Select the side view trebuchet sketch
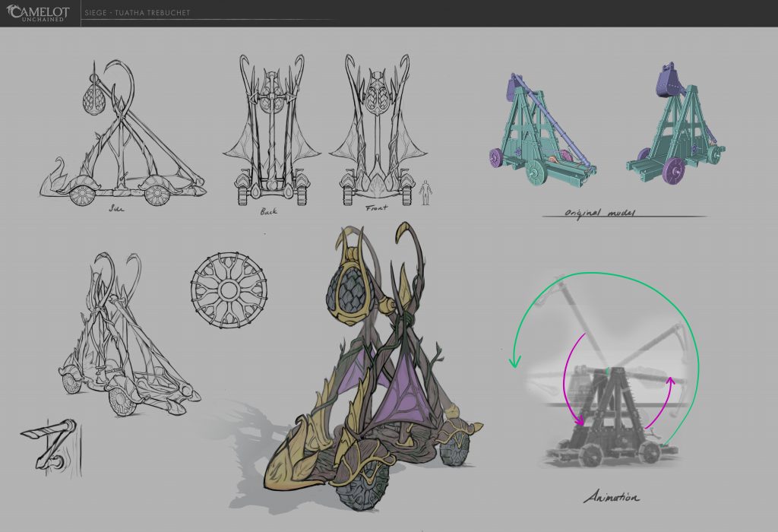 click(124, 132)
